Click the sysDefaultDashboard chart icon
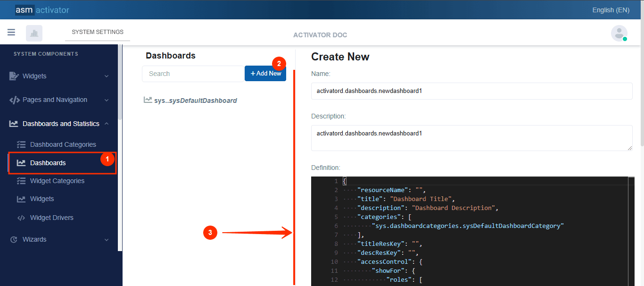This screenshot has width=644, height=286. point(148,100)
